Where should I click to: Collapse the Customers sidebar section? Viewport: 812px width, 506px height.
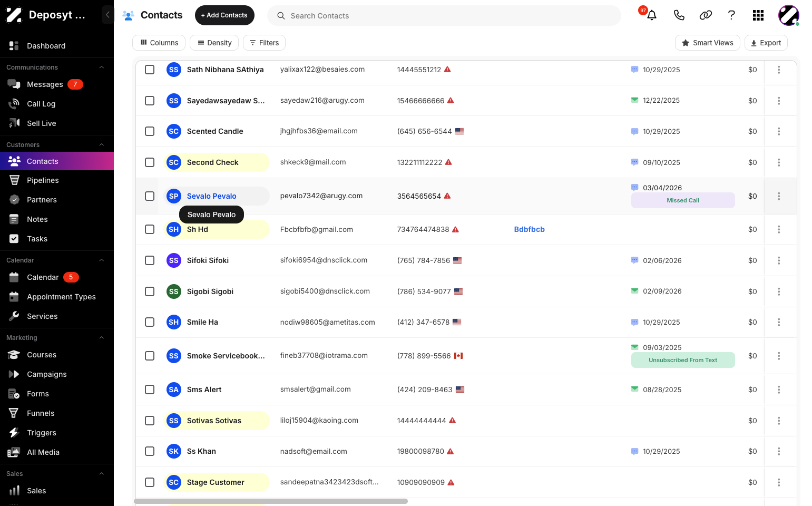coord(102,145)
